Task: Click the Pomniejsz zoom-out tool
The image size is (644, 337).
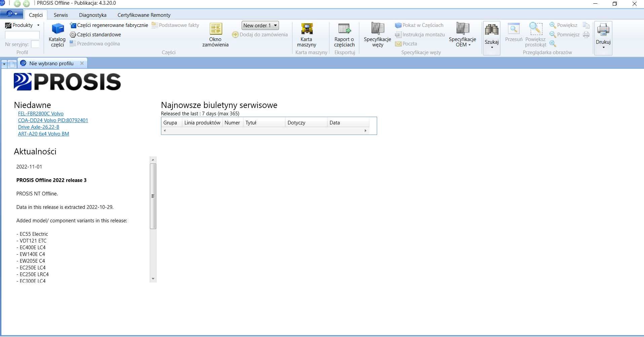Action: click(x=564, y=35)
